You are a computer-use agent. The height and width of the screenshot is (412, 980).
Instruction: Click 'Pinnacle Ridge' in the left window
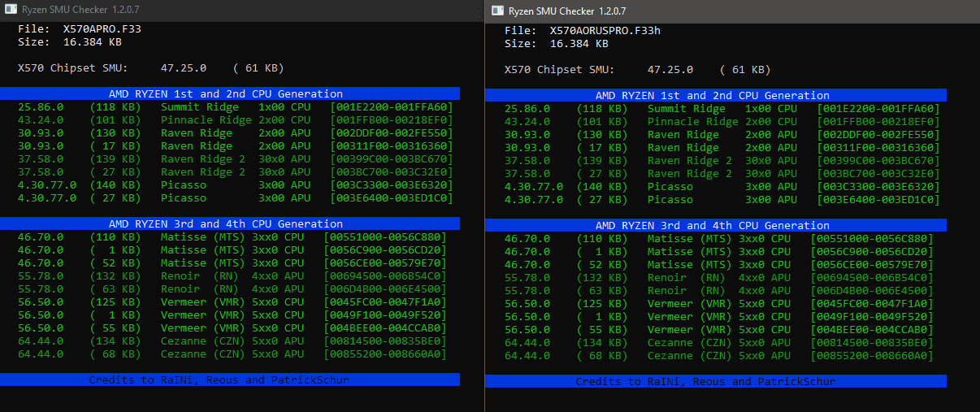coord(206,120)
